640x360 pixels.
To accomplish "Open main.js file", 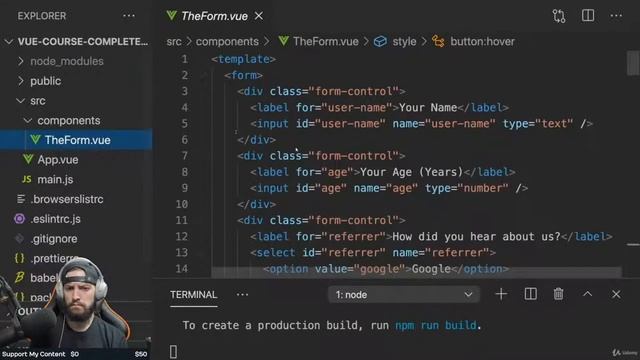I will pos(55,180).
